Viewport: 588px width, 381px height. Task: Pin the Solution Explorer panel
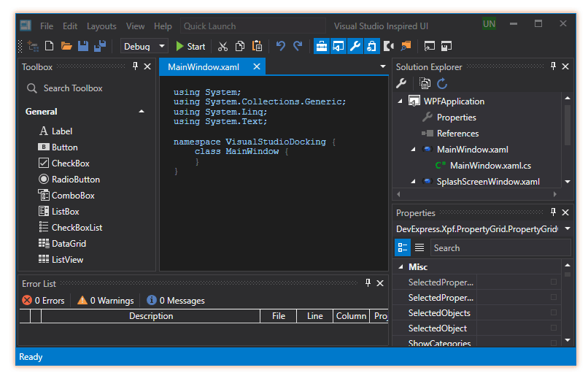tap(553, 66)
